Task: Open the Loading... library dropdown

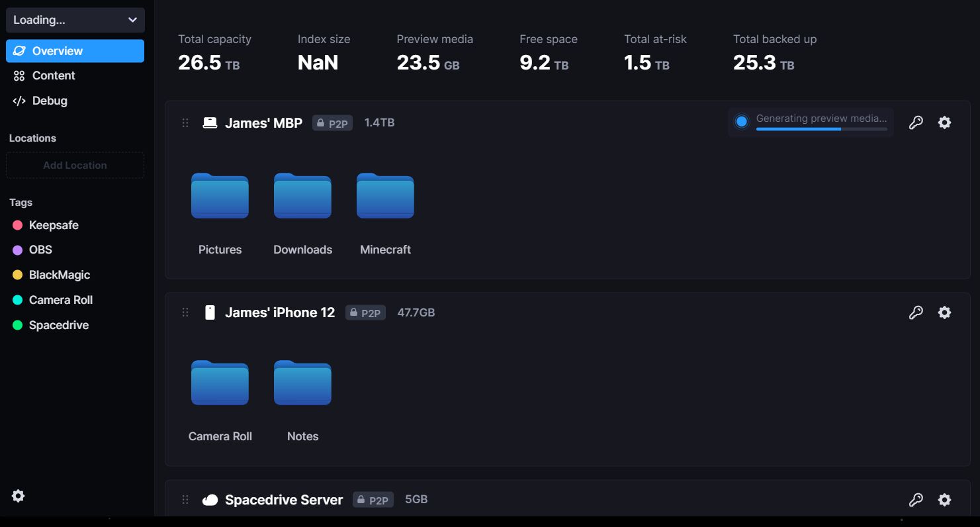Action: pyautogui.click(x=75, y=20)
